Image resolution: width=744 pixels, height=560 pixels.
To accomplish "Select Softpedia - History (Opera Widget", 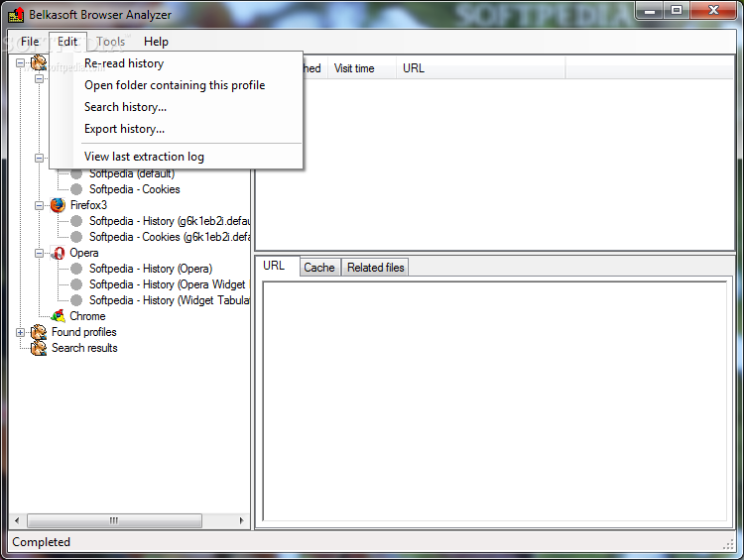I will pyautogui.click(x=168, y=284).
